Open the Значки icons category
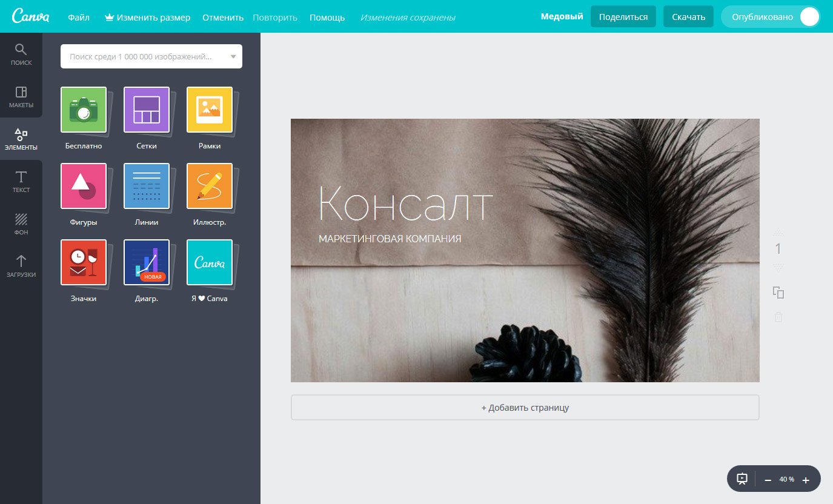Image resolution: width=833 pixels, height=504 pixels. 84,262
